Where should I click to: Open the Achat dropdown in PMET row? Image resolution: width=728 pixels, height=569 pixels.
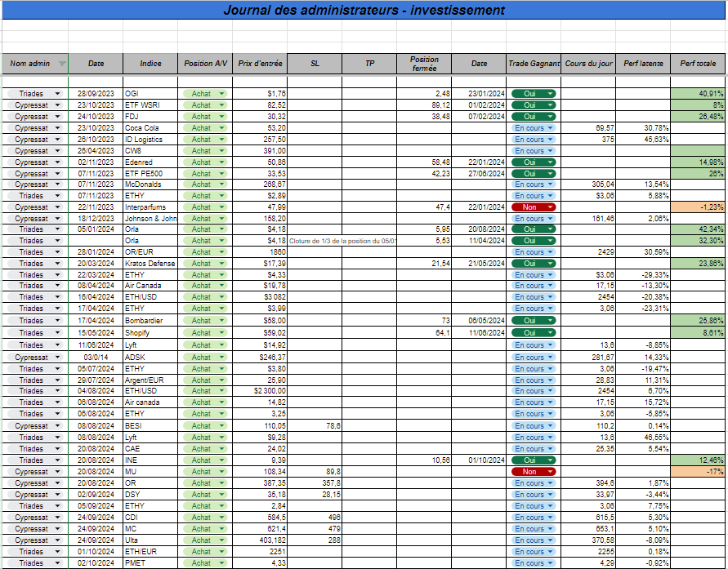coord(205,563)
